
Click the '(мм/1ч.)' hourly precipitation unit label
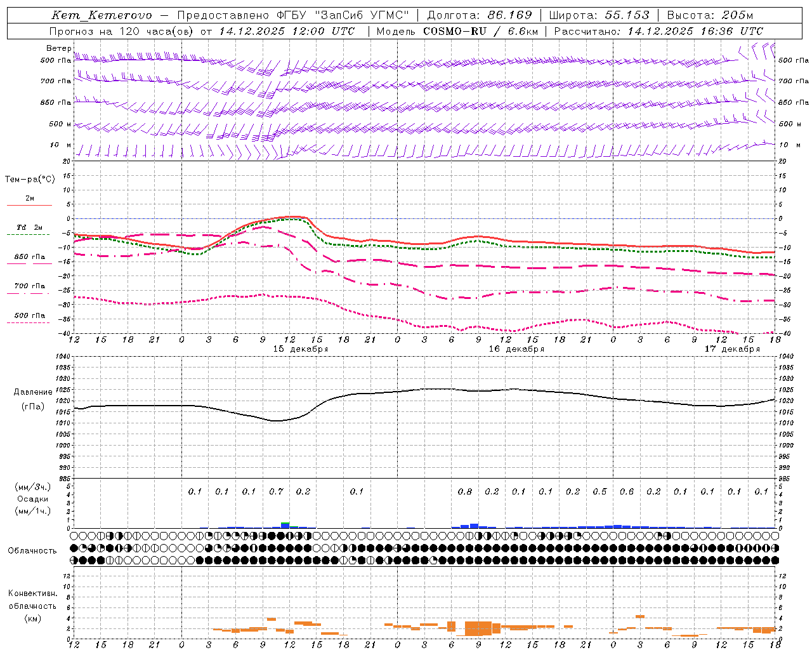[x=32, y=511]
